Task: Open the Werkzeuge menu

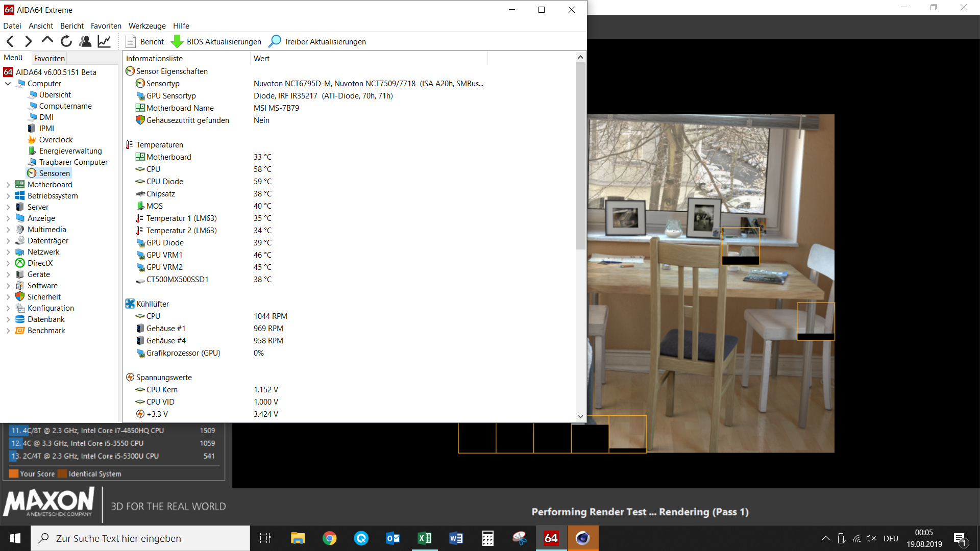Action: pos(147,26)
